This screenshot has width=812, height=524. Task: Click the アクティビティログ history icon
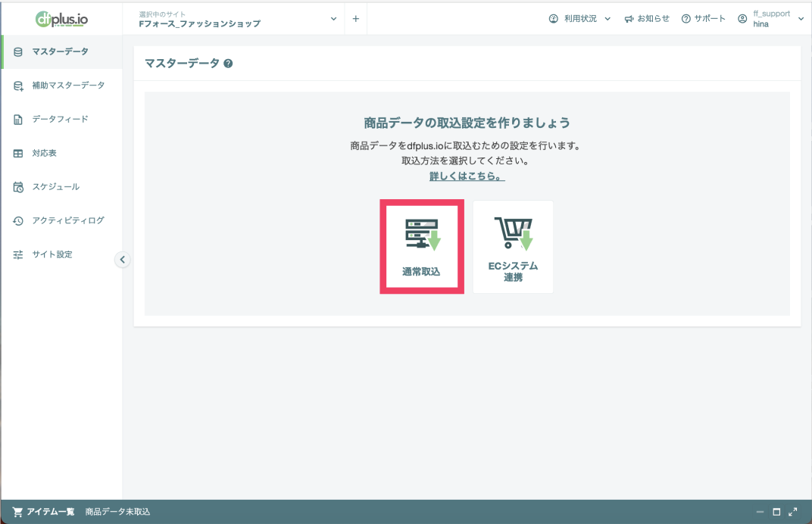18,221
